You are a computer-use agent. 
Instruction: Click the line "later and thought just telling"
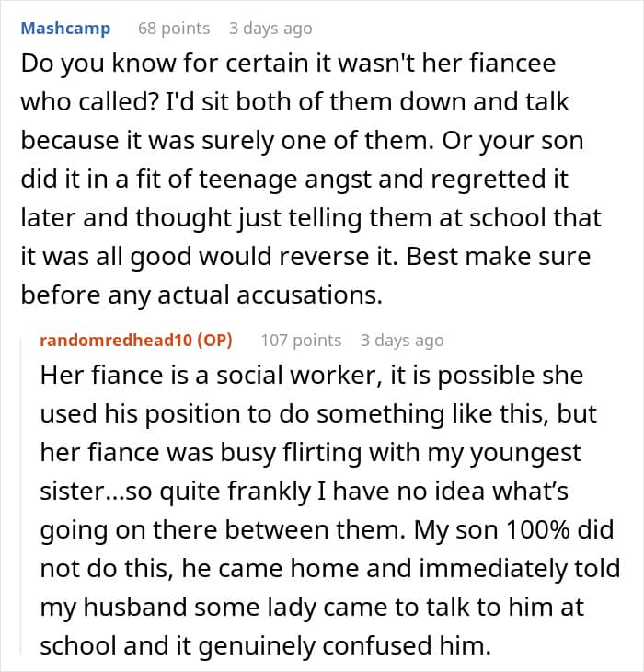[x=311, y=218]
